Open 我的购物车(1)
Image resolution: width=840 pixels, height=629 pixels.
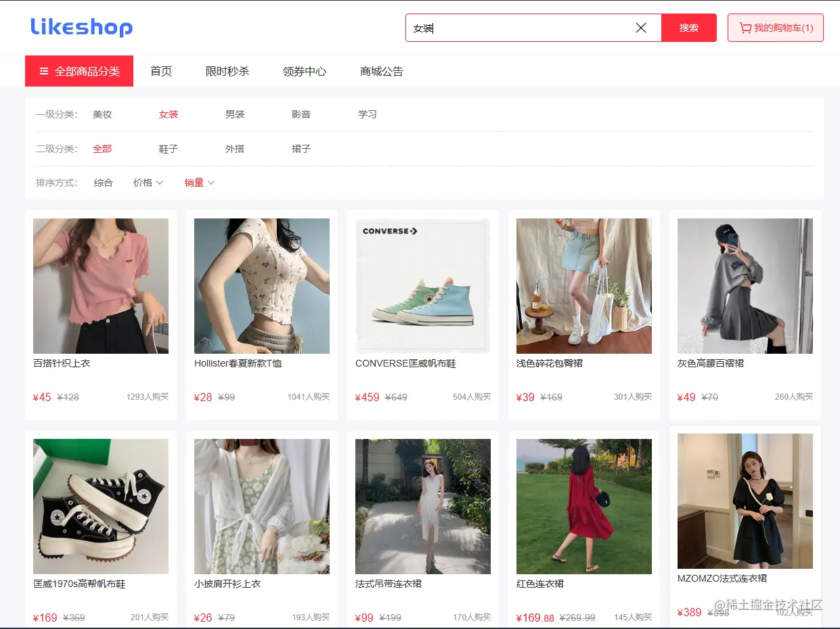click(776, 28)
